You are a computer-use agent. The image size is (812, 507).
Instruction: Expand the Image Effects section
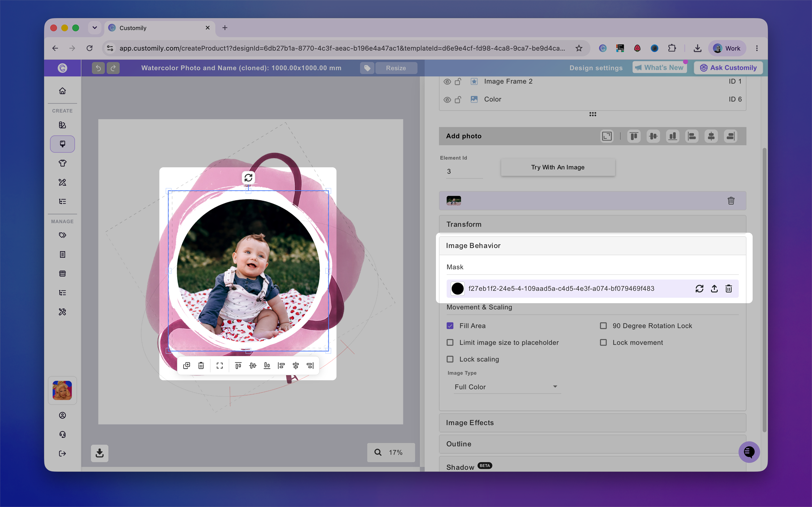(x=592, y=423)
